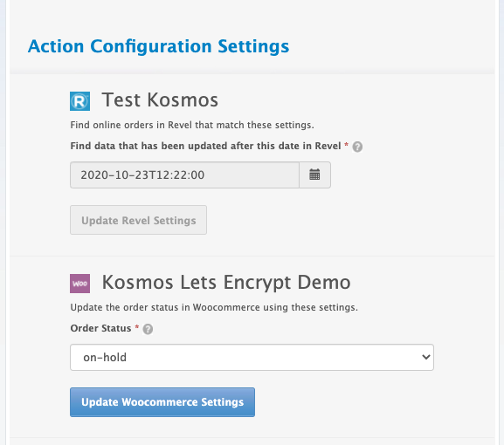The image size is (504, 445).
Task: Focus the 2020-10-23T12:22:00 date field
Action: (185, 175)
